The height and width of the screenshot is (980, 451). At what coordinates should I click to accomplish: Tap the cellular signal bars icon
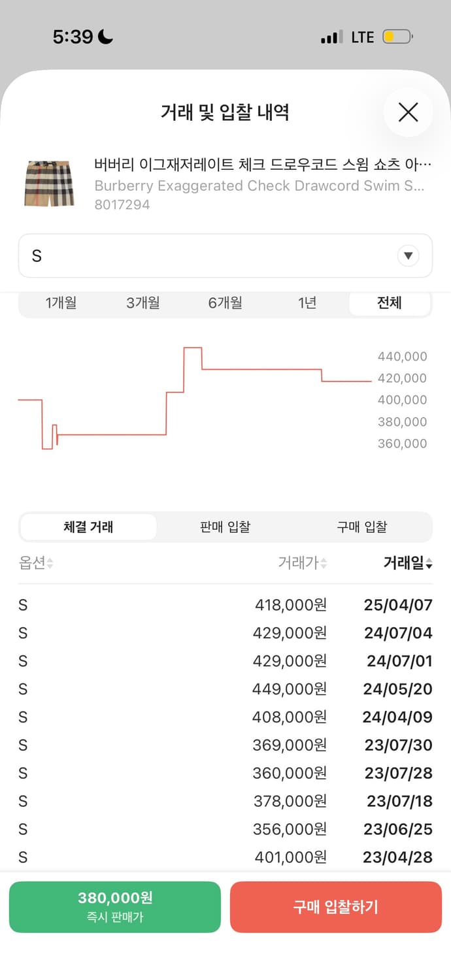click(x=330, y=37)
